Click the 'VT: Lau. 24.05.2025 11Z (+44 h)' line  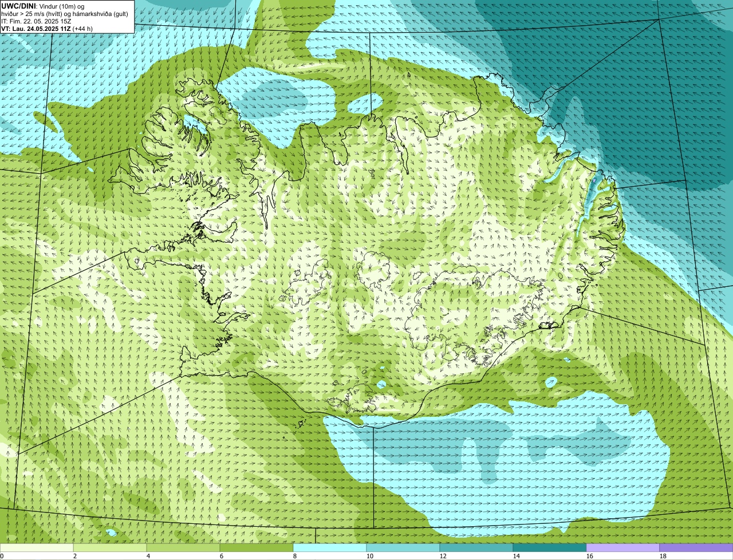point(47,28)
